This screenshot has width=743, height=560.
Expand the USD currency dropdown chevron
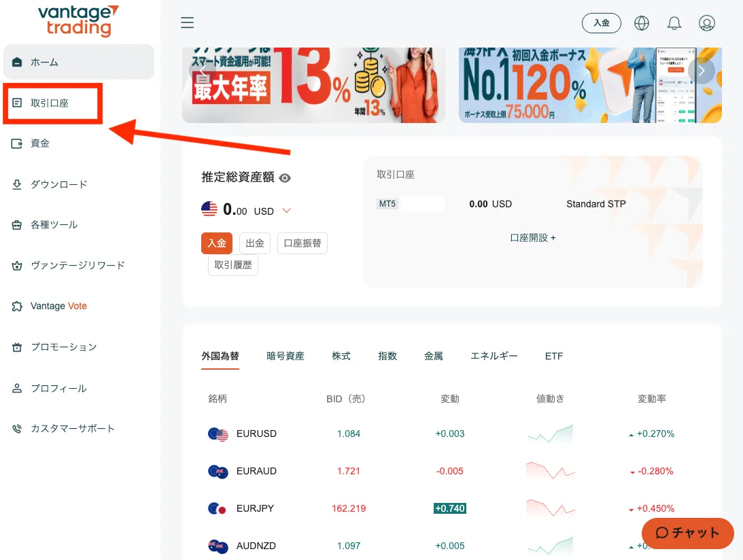pos(287,211)
